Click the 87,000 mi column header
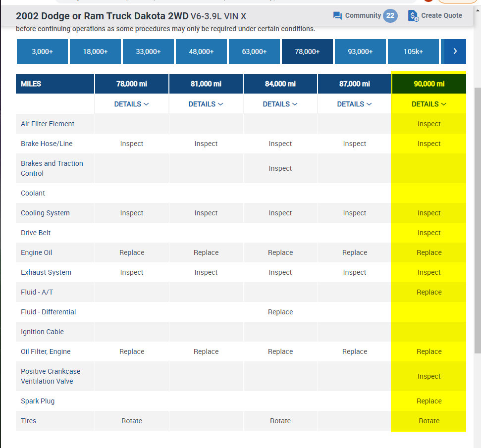Viewport: 481px width, 448px height. (355, 84)
